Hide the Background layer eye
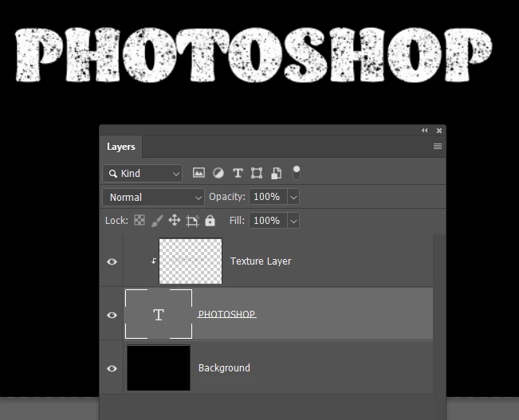 (x=112, y=368)
